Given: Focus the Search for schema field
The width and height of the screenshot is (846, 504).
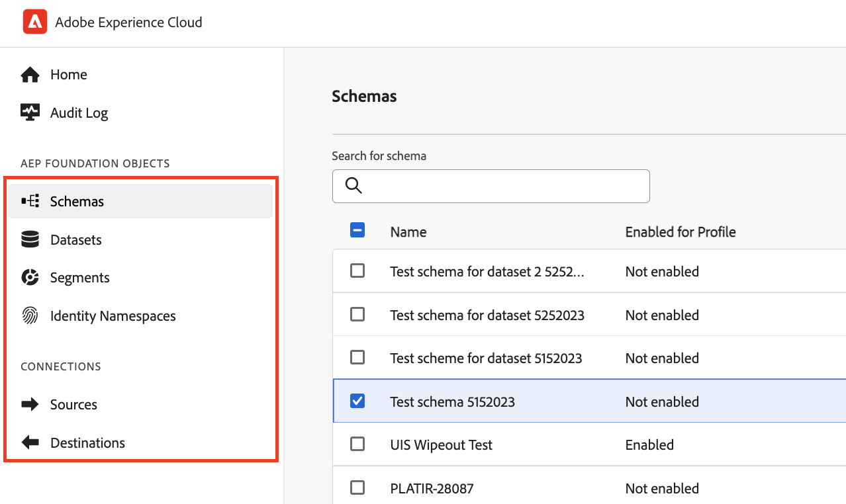Looking at the screenshot, I should pyautogui.click(x=491, y=186).
